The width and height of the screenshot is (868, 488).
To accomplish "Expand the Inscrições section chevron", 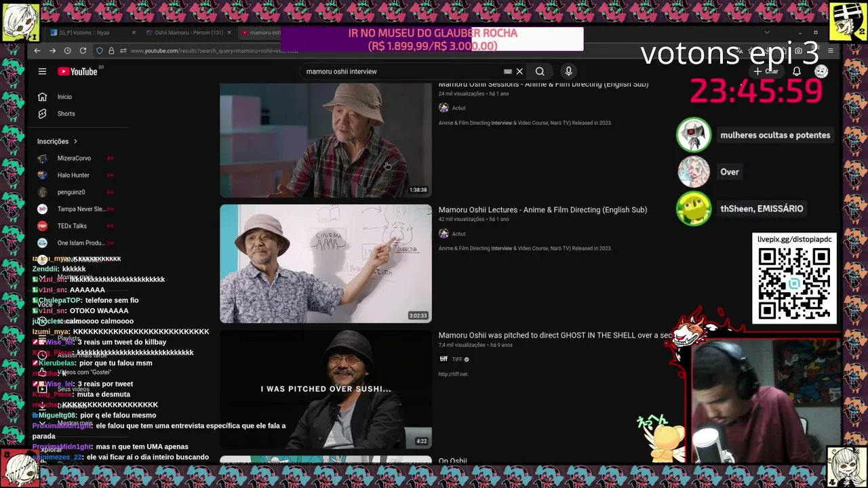I will coord(75,142).
